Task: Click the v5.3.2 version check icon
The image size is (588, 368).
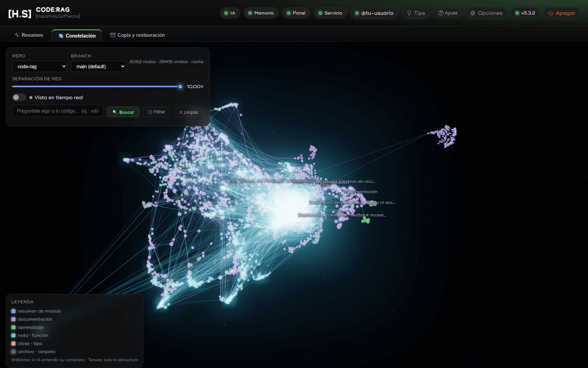Action: (517, 13)
